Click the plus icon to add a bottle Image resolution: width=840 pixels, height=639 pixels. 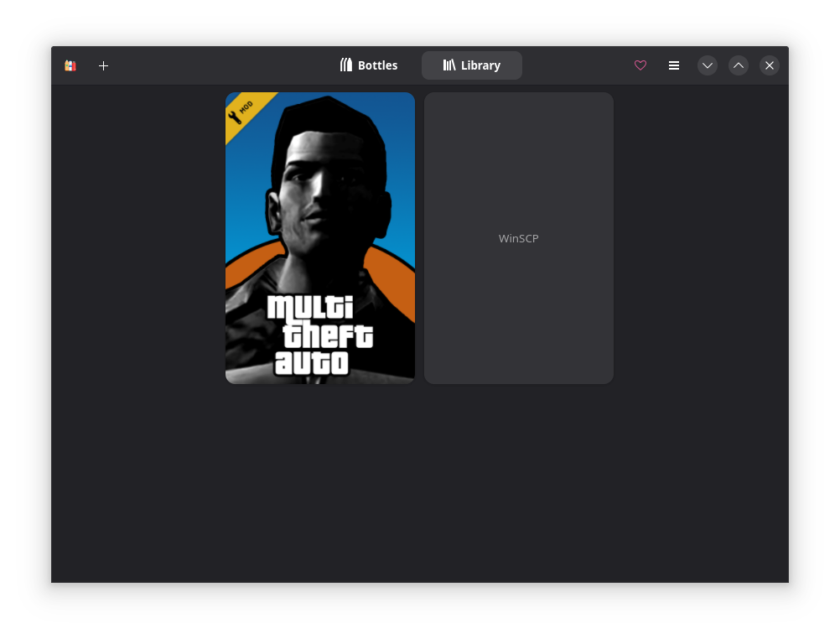[x=103, y=65]
